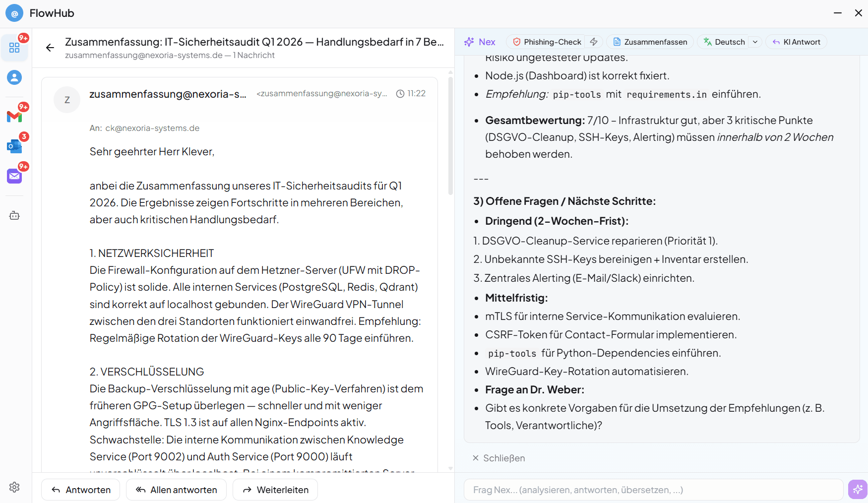
Task: Open the Deutsch language dropdown
Action: (x=755, y=42)
